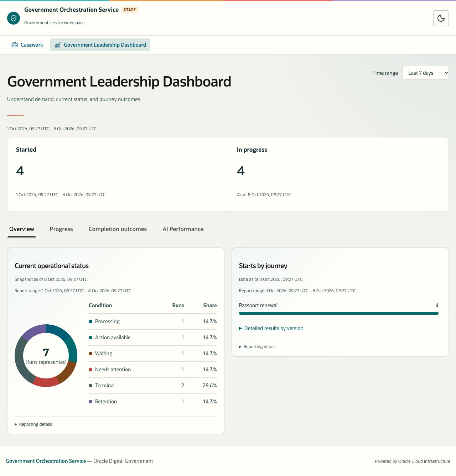Open the Government Leadership Dashboard page
Screen dimensions: 456x476
pyautogui.click(x=100, y=45)
